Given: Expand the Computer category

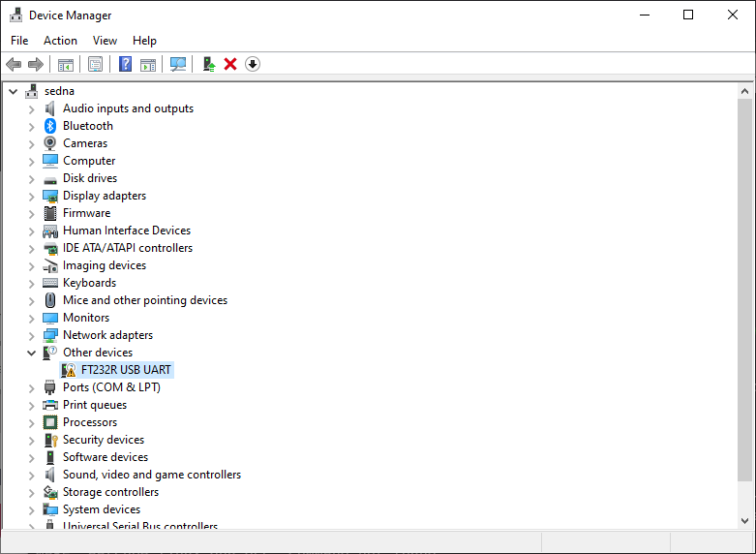Looking at the screenshot, I should pyautogui.click(x=31, y=162).
